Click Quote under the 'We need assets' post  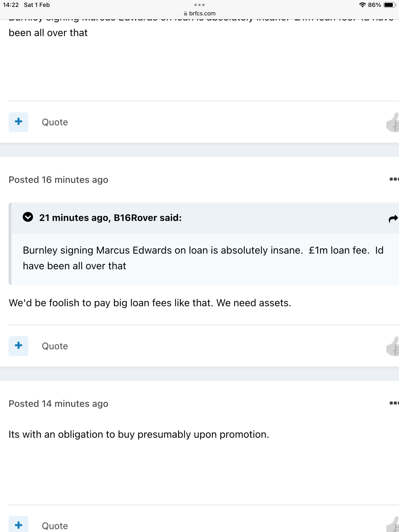click(x=55, y=346)
